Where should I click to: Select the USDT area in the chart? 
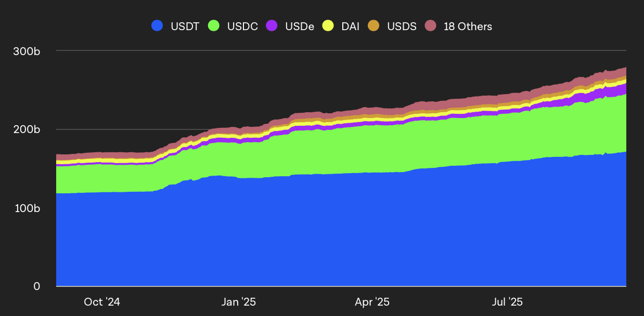(312, 234)
